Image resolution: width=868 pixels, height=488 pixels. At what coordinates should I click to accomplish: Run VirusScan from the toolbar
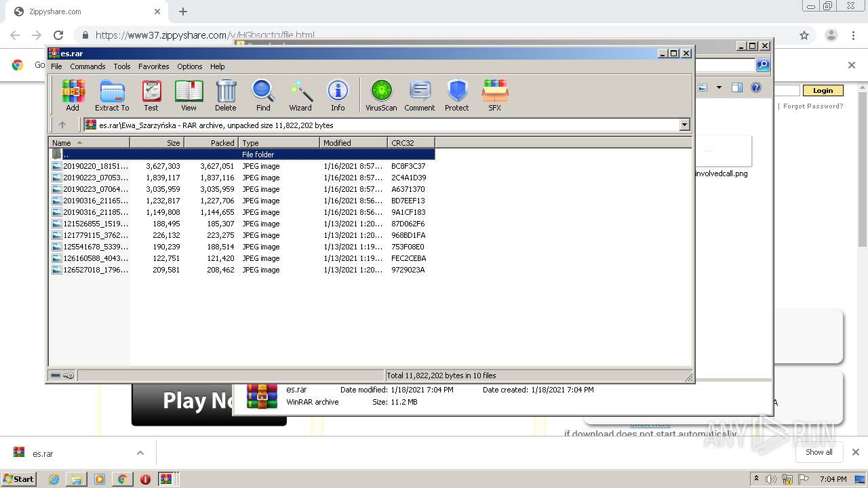coord(381,95)
